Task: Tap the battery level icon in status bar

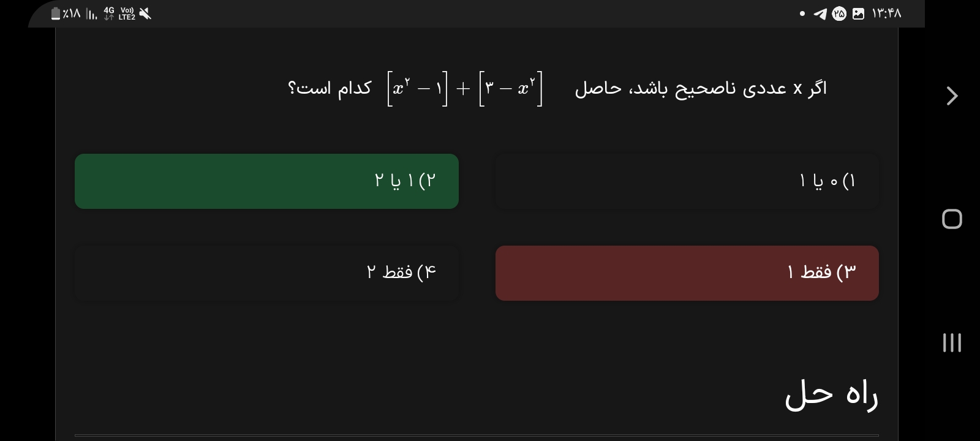Action: [56, 13]
